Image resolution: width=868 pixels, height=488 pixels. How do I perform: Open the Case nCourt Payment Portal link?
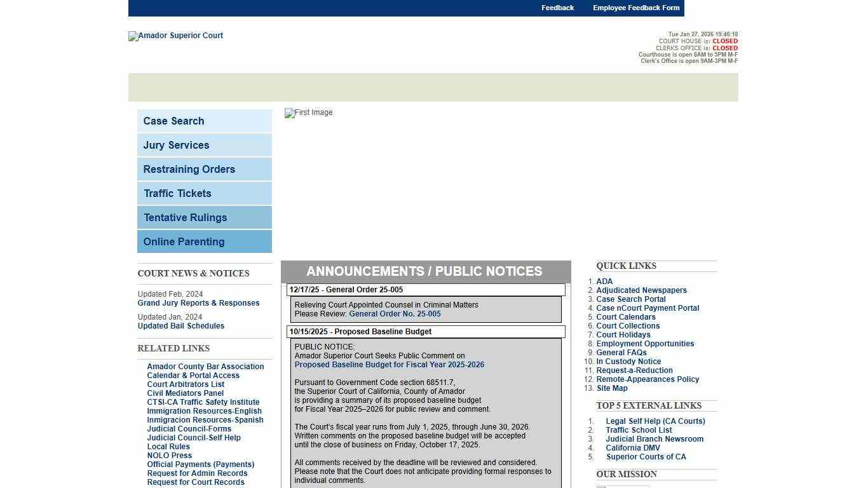coord(648,308)
